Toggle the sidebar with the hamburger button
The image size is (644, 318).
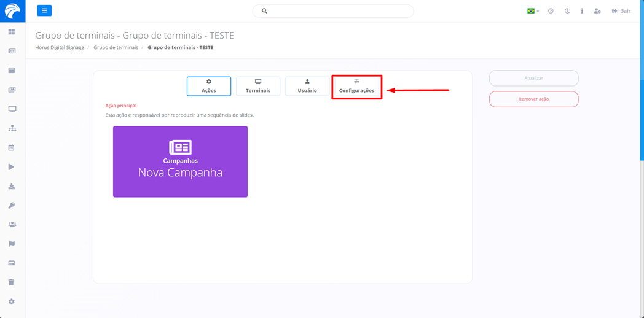click(44, 10)
